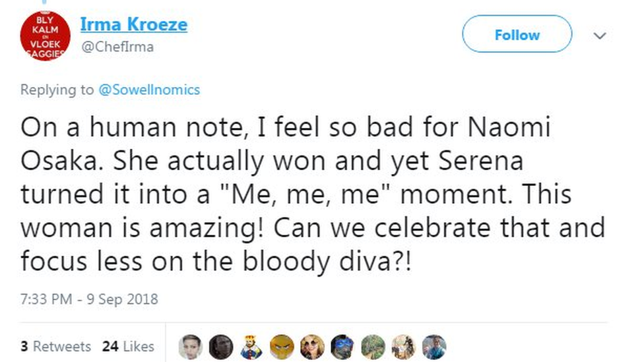Viewport: 644px width, 362px height.
Task: Follow Irma Kroeze
Action: tap(517, 35)
